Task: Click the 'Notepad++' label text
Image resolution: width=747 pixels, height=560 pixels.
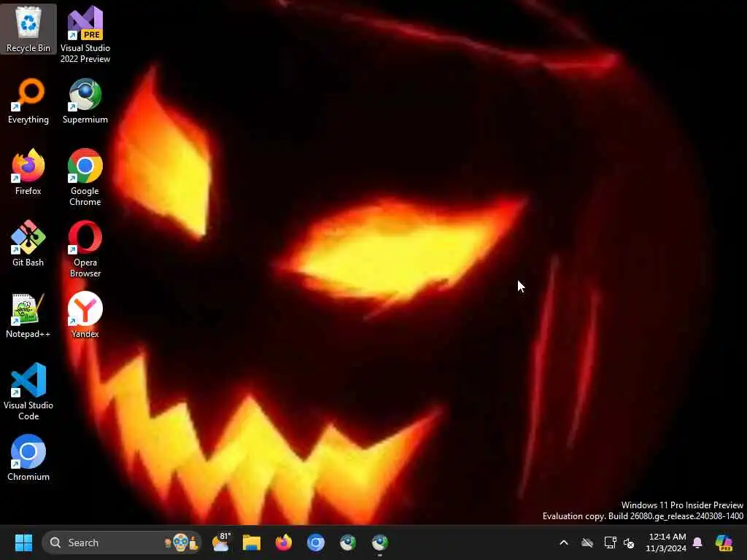Action: point(28,334)
